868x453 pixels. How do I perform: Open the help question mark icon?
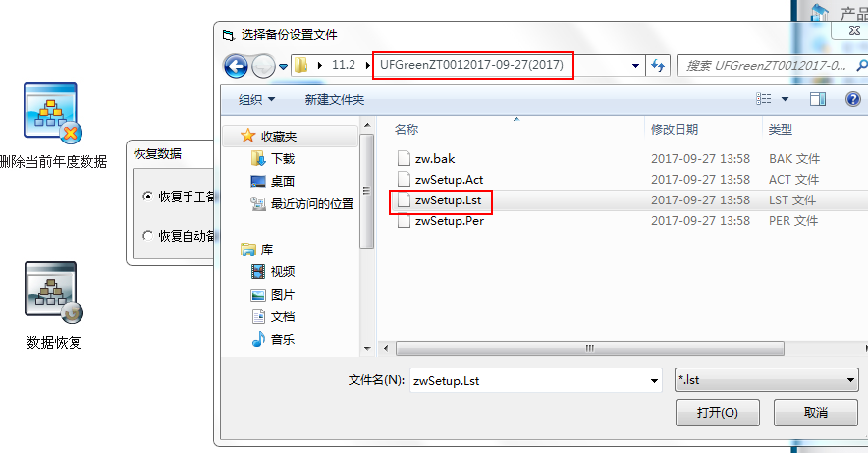853,99
